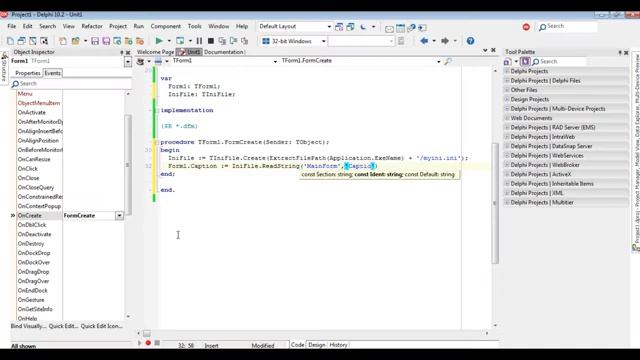640x360 pixels.
Task: Expand Delphi Projects palette category
Action: (x=507, y=71)
